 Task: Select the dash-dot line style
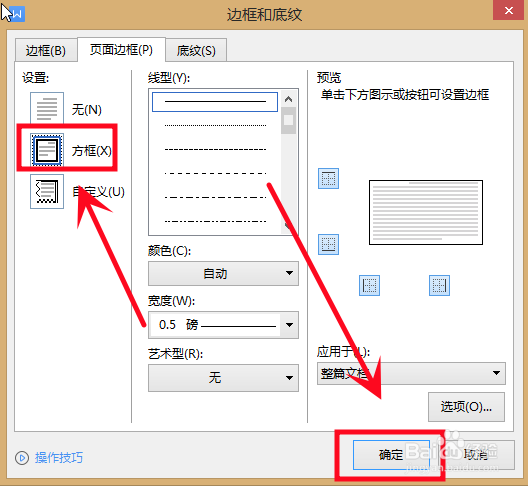coord(215,197)
